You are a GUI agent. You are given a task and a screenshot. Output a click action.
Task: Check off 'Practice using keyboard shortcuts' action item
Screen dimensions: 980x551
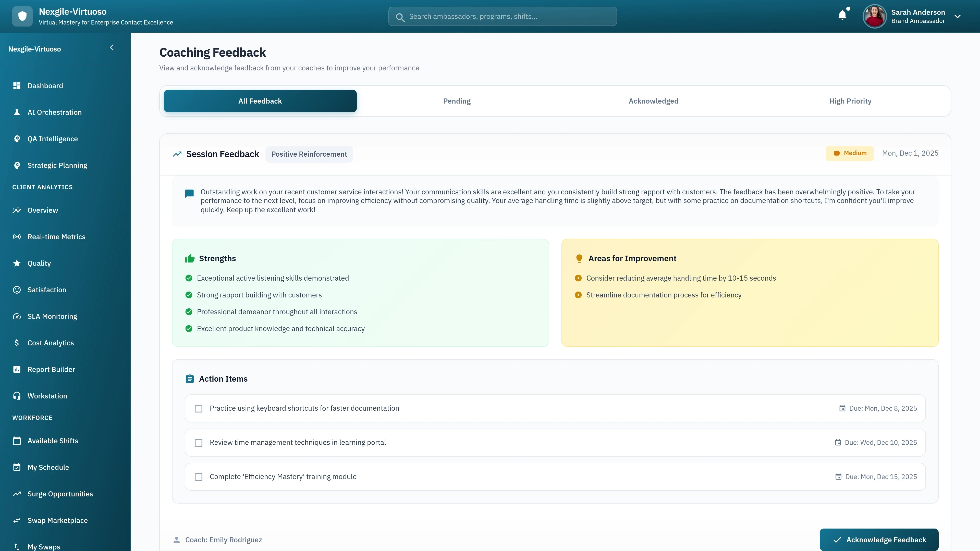click(x=199, y=408)
